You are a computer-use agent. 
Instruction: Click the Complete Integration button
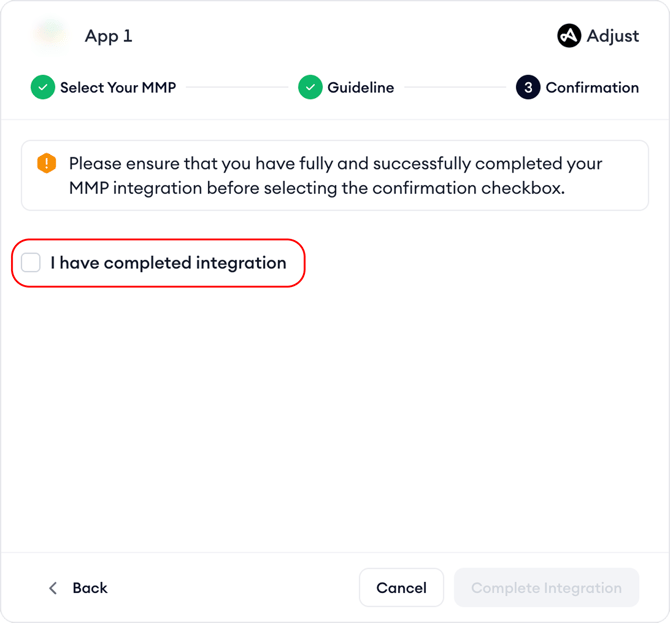coord(546,588)
